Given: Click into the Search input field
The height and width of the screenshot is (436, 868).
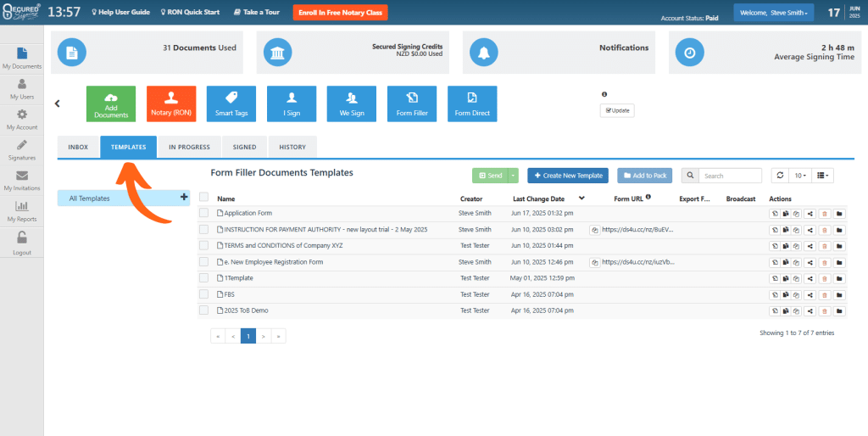Looking at the screenshot, I should [x=730, y=176].
